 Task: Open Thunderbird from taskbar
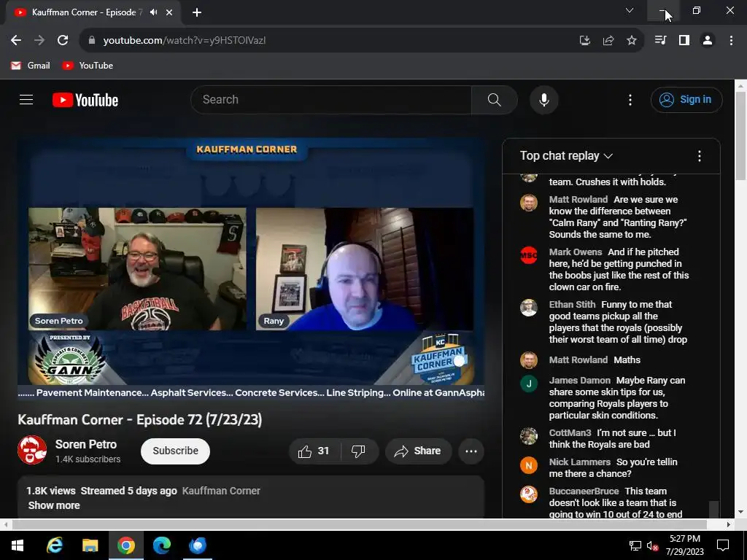(198, 545)
